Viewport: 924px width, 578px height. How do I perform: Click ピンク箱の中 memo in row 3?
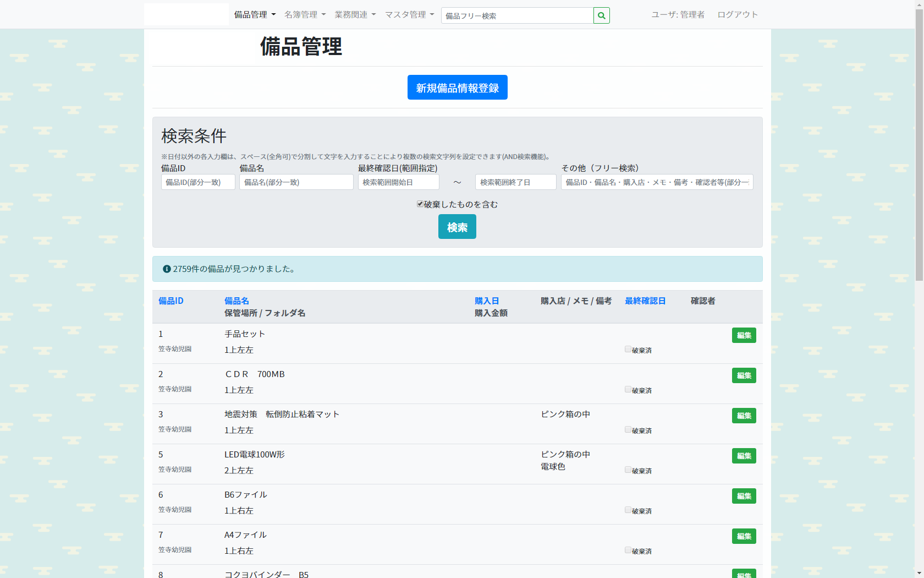[x=565, y=415]
